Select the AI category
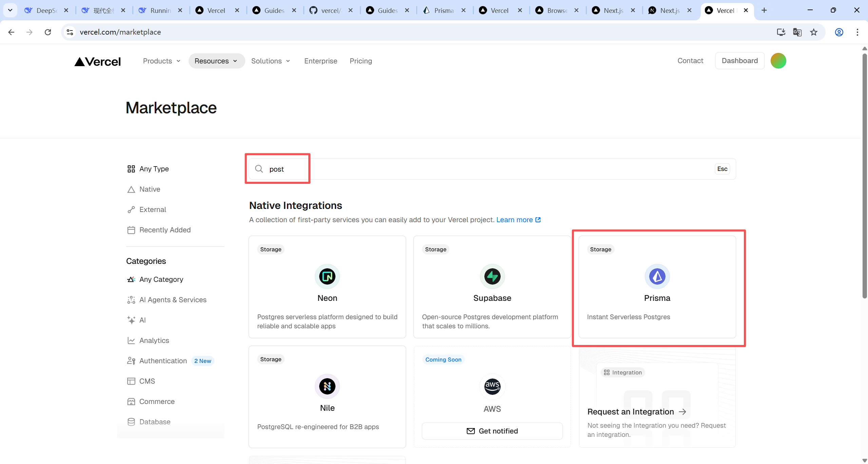The width and height of the screenshot is (868, 464). click(136, 320)
